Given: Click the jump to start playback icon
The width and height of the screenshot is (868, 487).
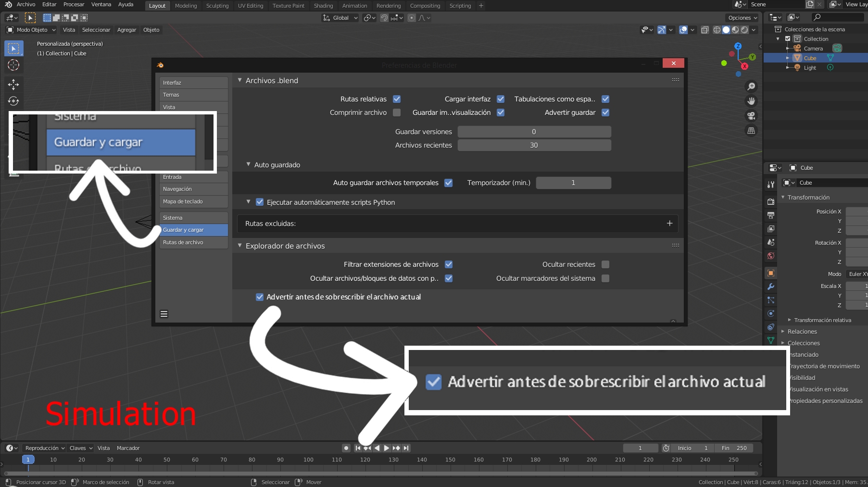Looking at the screenshot, I should click(x=358, y=448).
